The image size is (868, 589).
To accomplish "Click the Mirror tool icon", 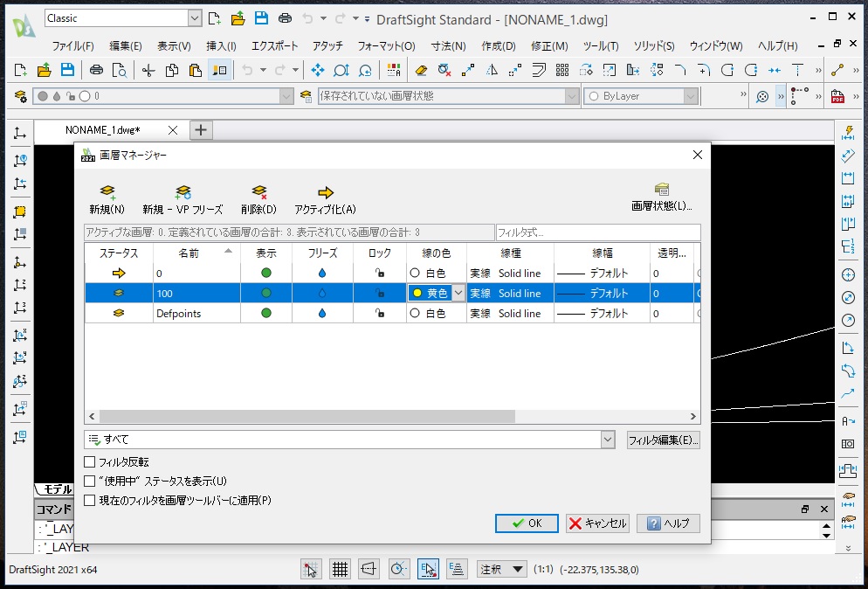I will point(492,70).
